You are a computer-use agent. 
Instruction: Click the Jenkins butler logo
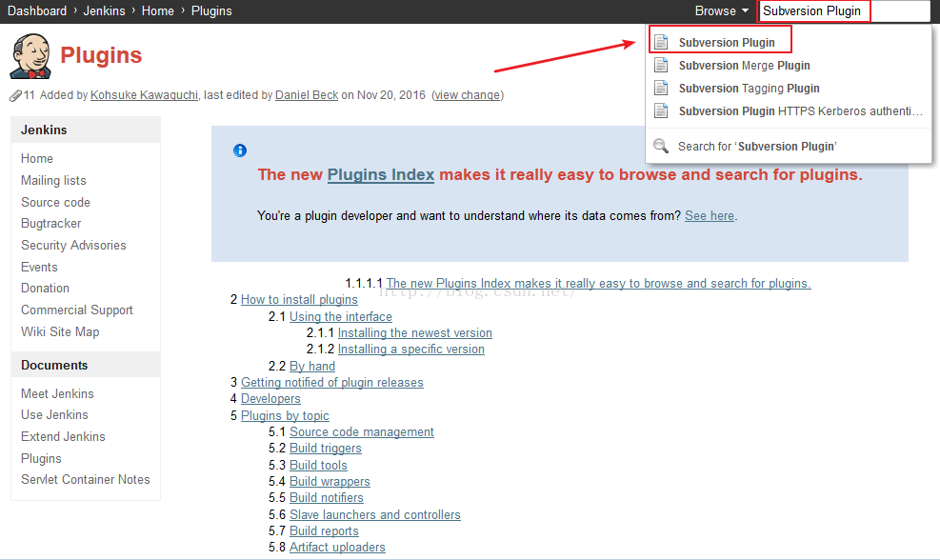click(x=30, y=56)
